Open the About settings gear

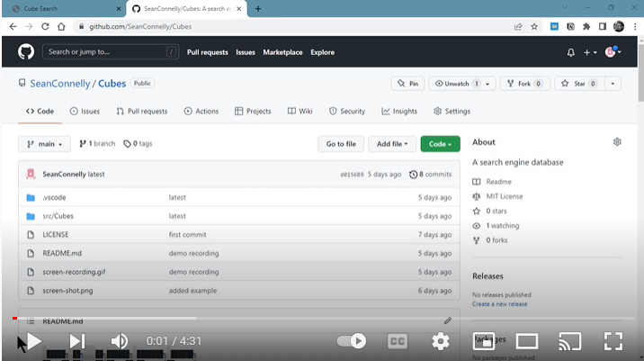tap(617, 142)
